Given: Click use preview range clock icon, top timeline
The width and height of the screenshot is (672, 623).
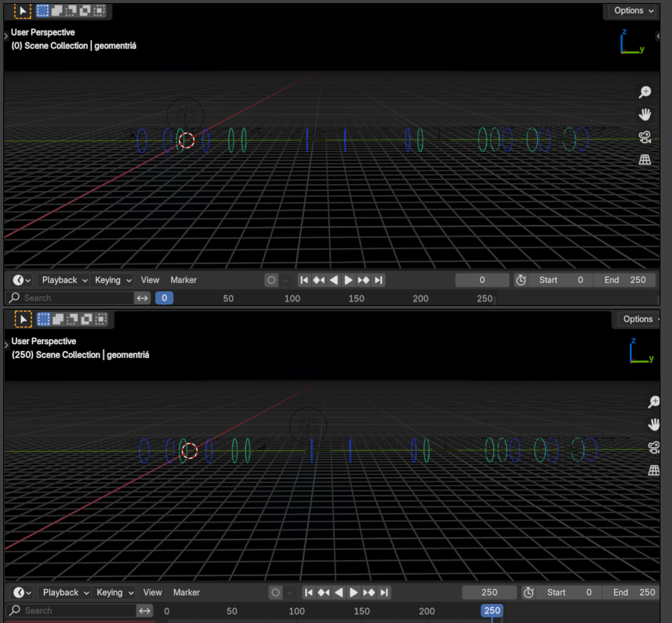Looking at the screenshot, I should click(521, 280).
